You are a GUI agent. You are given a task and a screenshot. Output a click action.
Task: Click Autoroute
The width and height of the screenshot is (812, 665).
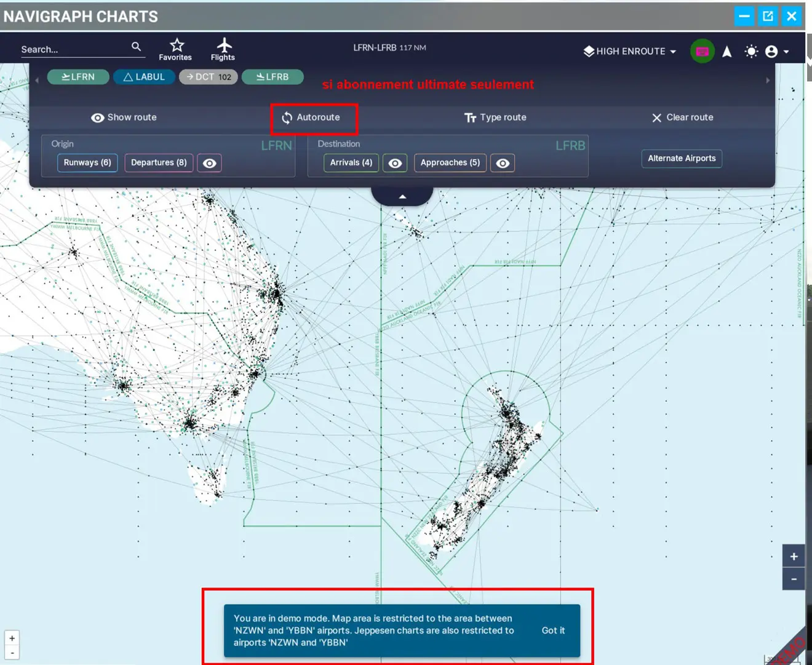click(x=311, y=117)
